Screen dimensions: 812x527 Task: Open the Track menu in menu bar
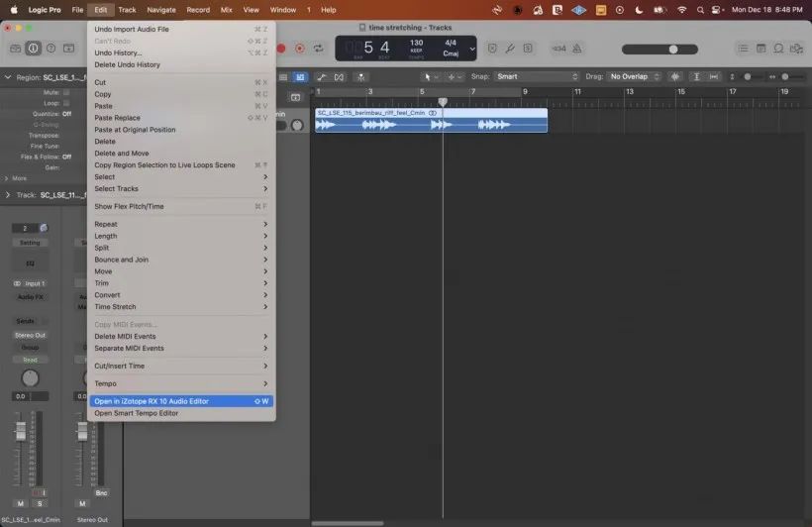(127, 10)
